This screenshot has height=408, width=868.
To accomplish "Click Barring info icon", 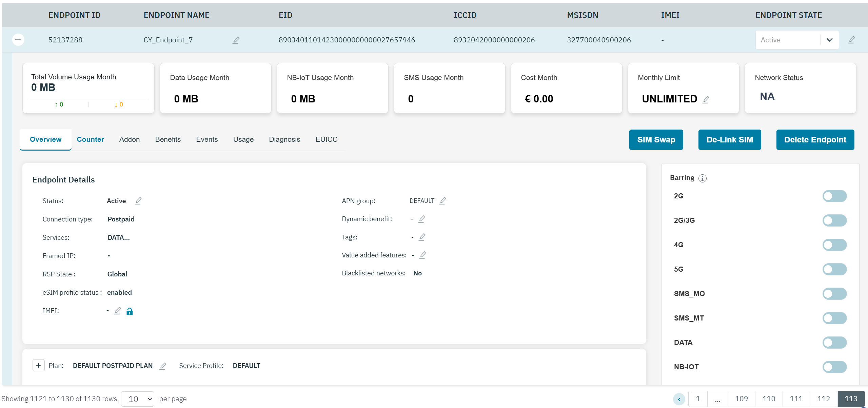I will (703, 178).
